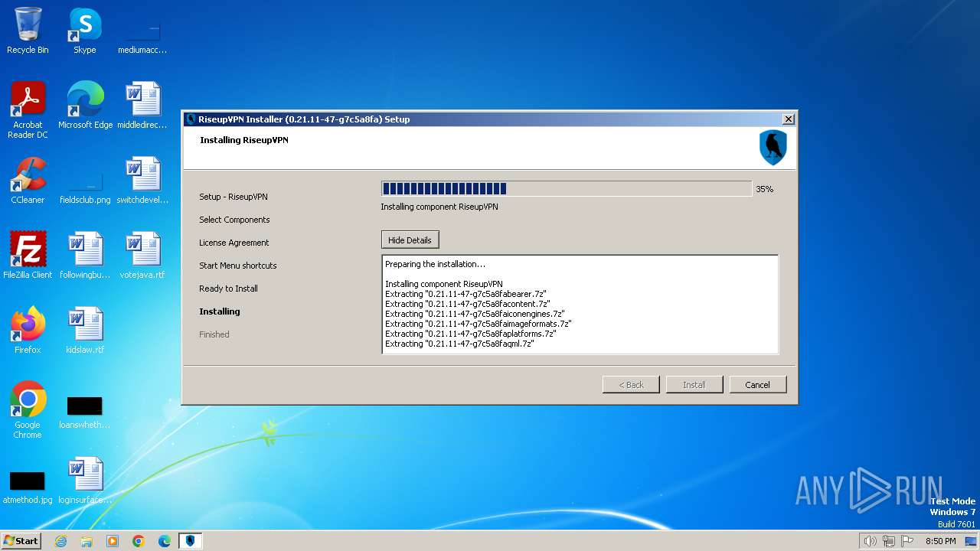The height and width of the screenshot is (551, 980).
Task: Click the extracting qml.7z log line
Action: click(x=459, y=344)
